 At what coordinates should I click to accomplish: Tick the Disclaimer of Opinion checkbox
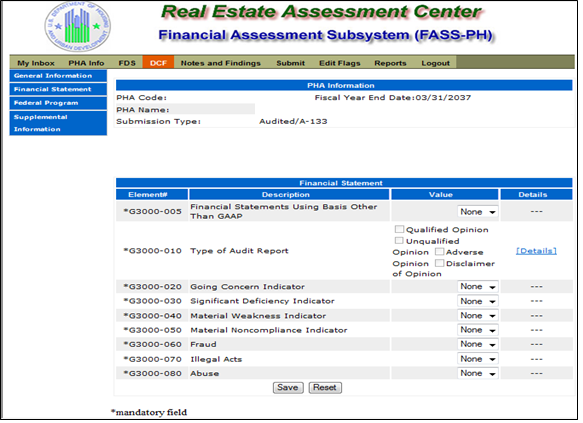coord(439,263)
